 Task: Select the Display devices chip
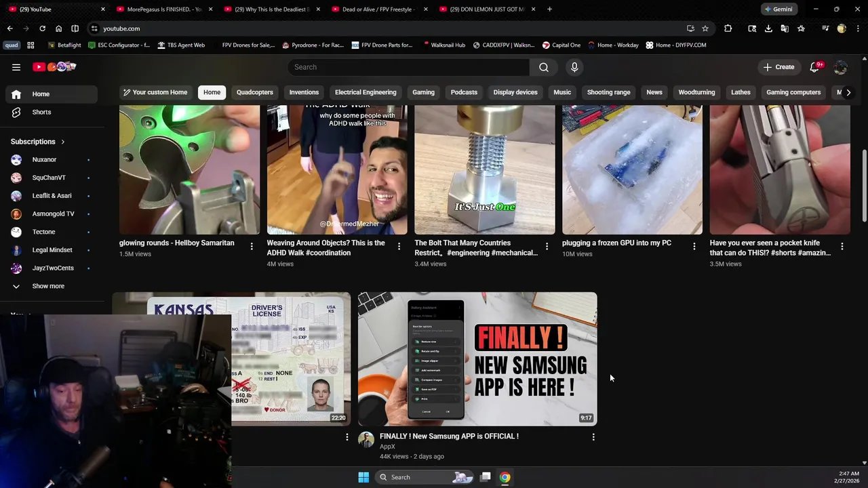tap(515, 92)
